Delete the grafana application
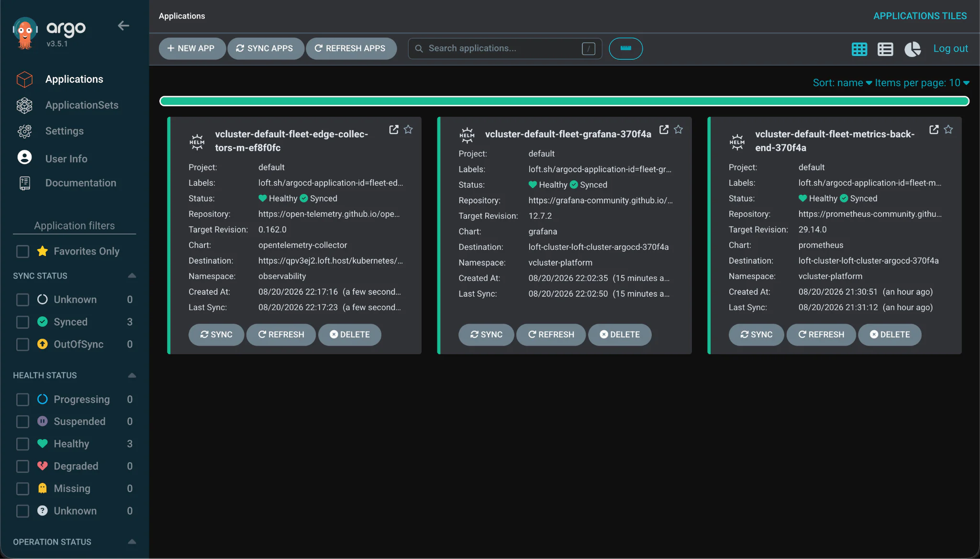This screenshot has height=559, width=980. tap(620, 335)
